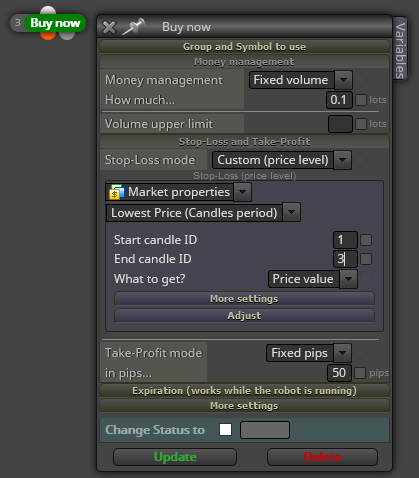Click the Buy now panel title text
This screenshot has height=478, width=419.
[x=186, y=27]
